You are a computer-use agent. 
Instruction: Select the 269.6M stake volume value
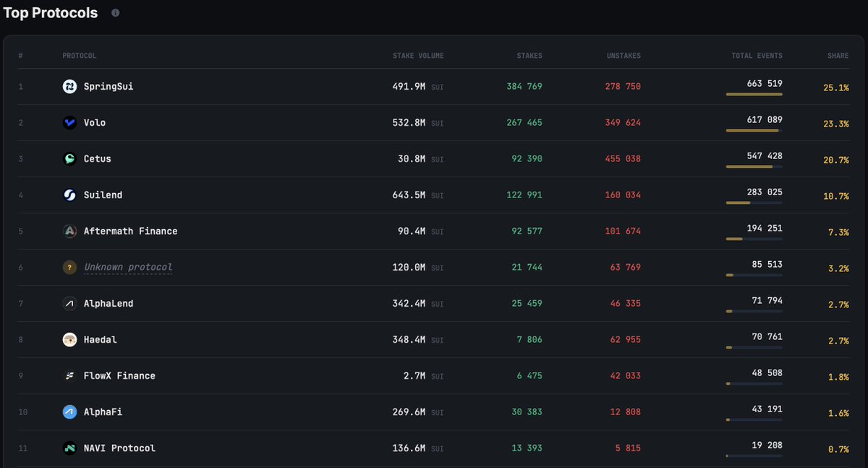click(409, 412)
